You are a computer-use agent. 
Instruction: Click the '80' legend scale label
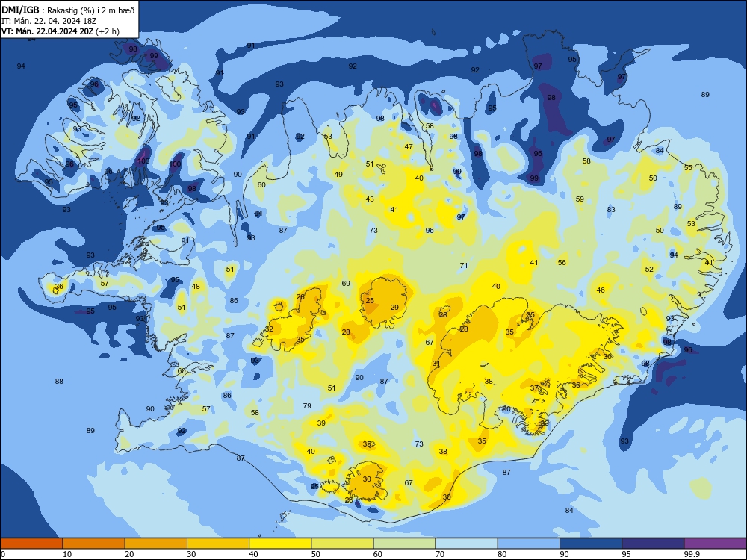coord(502,554)
